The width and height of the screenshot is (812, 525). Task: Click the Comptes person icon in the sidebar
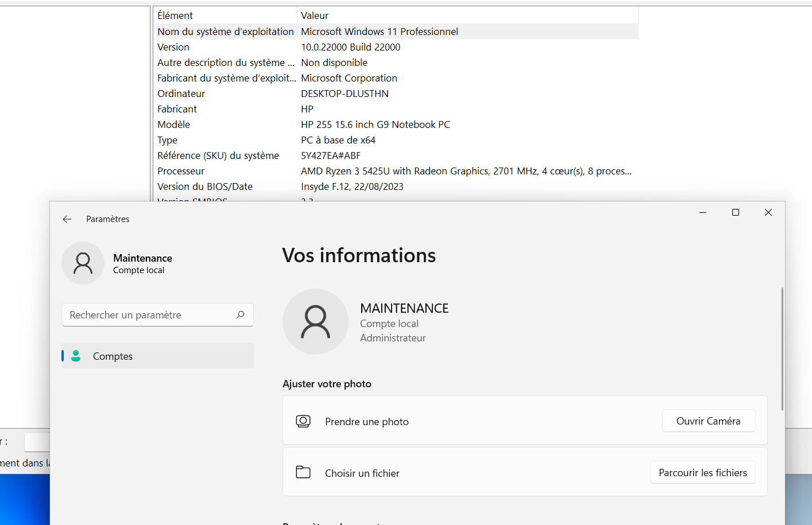(76, 356)
